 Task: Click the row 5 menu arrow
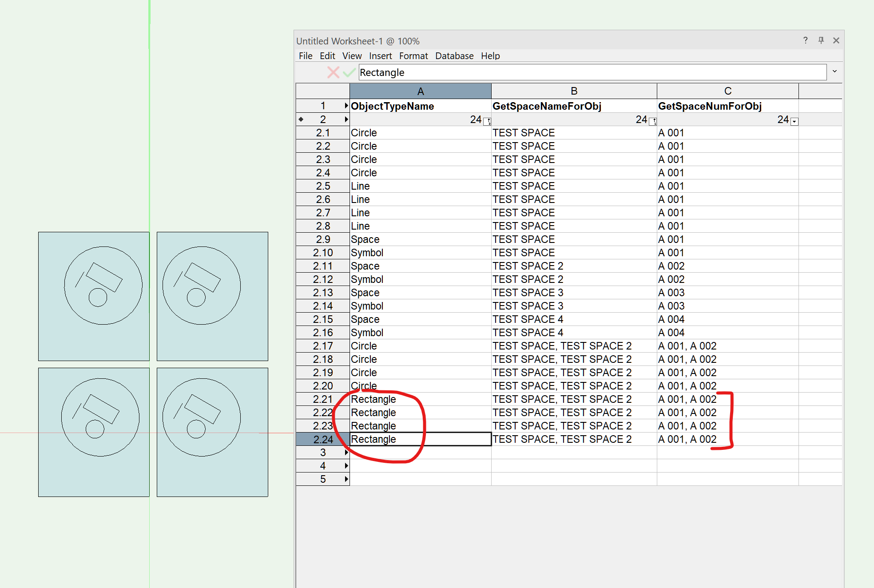pos(346,479)
